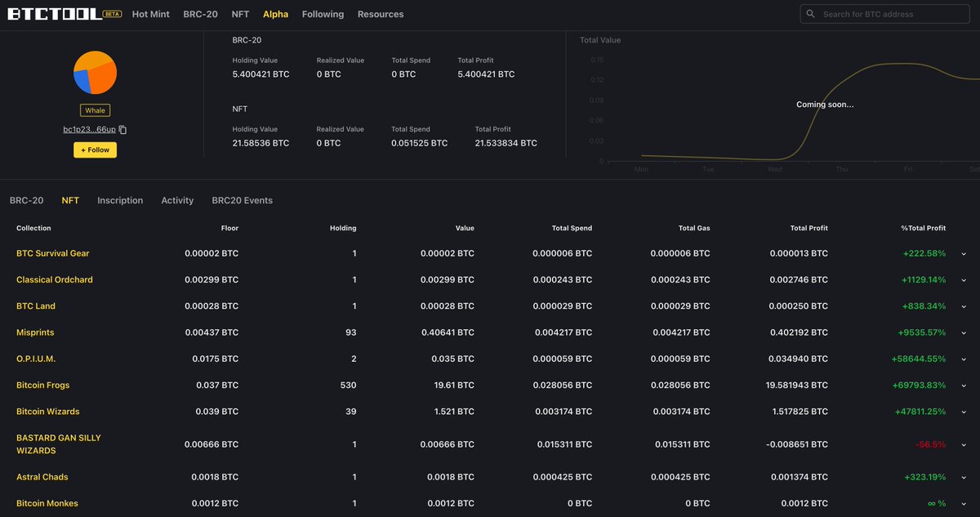Image resolution: width=980 pixels, height=517 pixels.
Task: Expand the Bitcoin Monkes row chevron
Action: click(x=964, y=504)
